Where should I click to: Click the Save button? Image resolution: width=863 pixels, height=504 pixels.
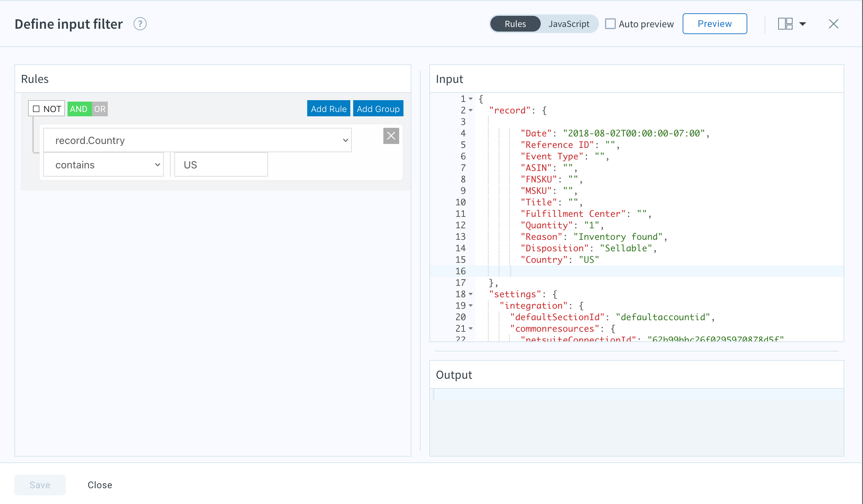pos(40,485)
